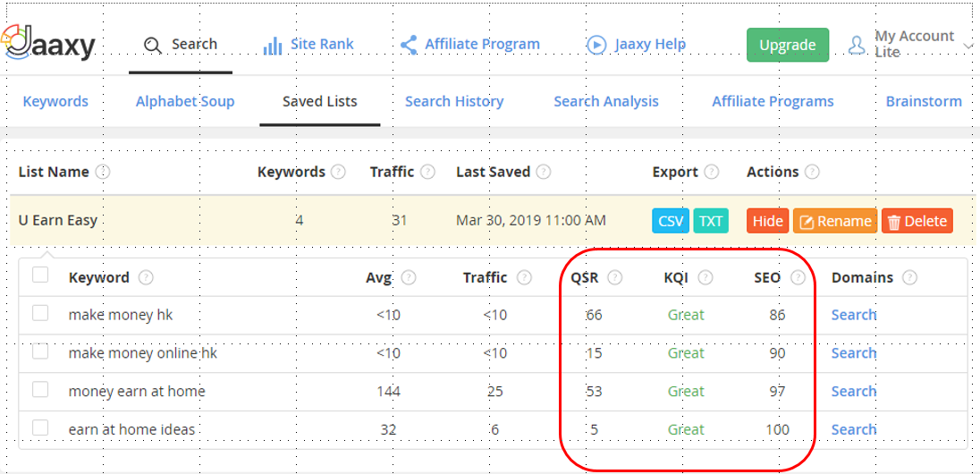The width and height of the screenshot is (980, 474).
Task: Click the SEO value 100
Action: [778, 429]
